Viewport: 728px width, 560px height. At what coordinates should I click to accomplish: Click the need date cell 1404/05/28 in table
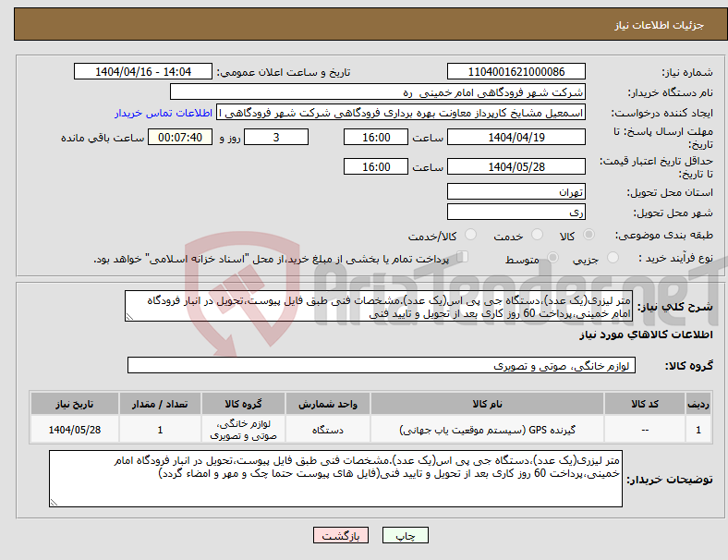75,430
